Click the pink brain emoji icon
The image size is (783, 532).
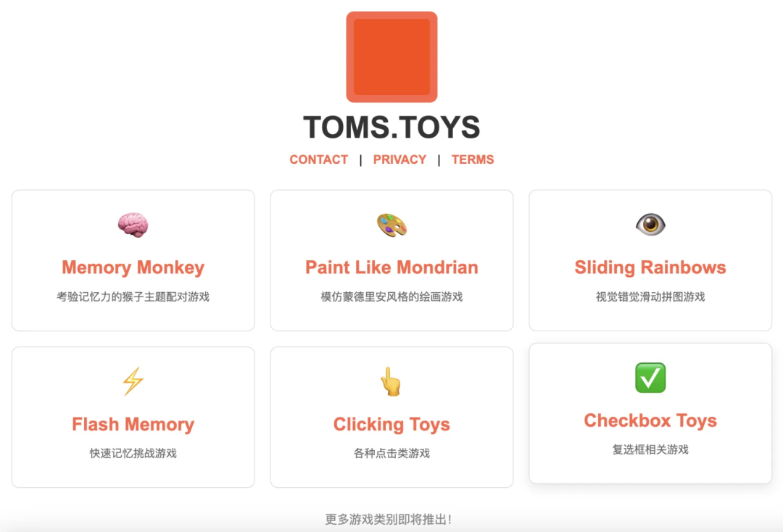133,225
